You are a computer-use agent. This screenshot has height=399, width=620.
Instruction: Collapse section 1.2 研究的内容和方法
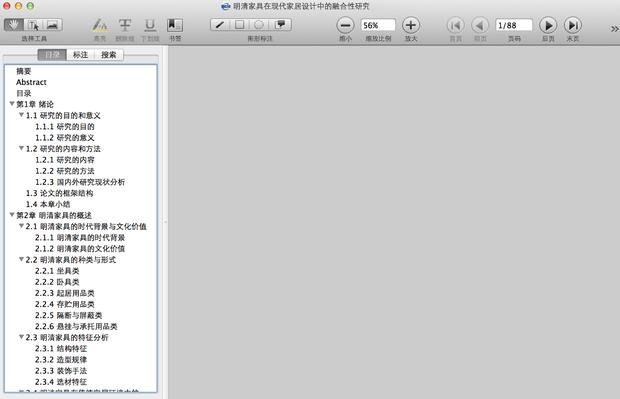pyautogui.click(x=21, y=148)
